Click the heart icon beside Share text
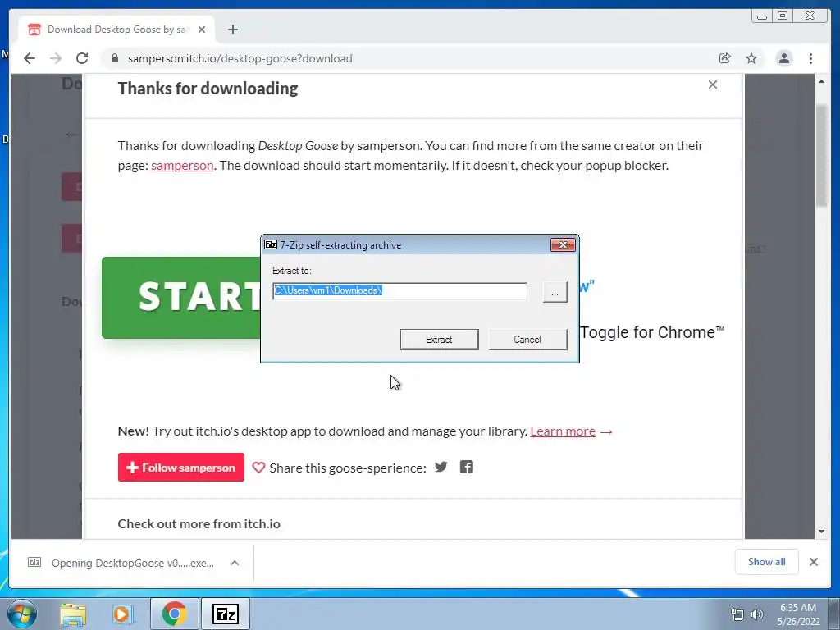This screenshot has height=630, width=840. [x=258, y=468]
